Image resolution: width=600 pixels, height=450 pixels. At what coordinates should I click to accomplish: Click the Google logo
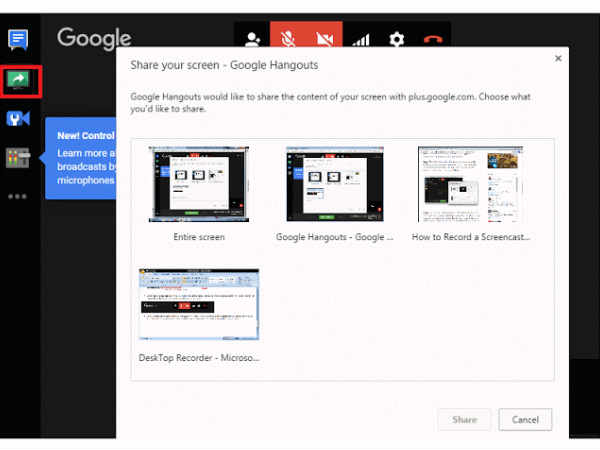pyautogui.click(x=94, y=39)
